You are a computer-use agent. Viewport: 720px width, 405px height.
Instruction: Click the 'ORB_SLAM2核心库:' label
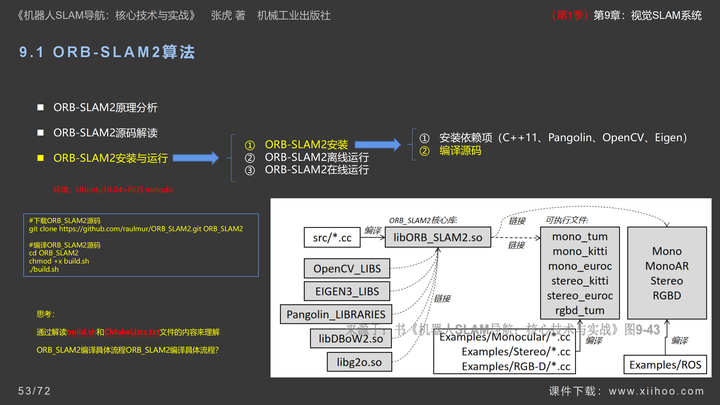tap(423, 220)
